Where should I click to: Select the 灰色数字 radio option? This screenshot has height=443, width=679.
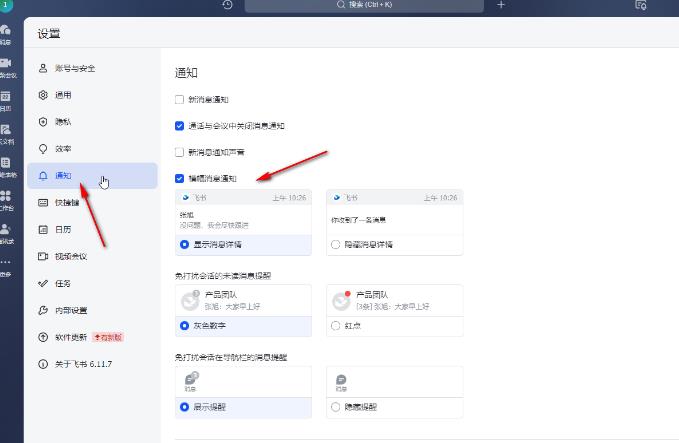point(184,326)
